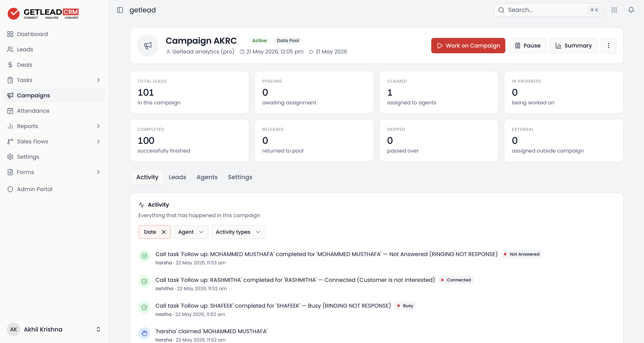The height and width of the screenshot is (343, 644).
Task: Clear the Date filter with X
Action: coord(164,232)
